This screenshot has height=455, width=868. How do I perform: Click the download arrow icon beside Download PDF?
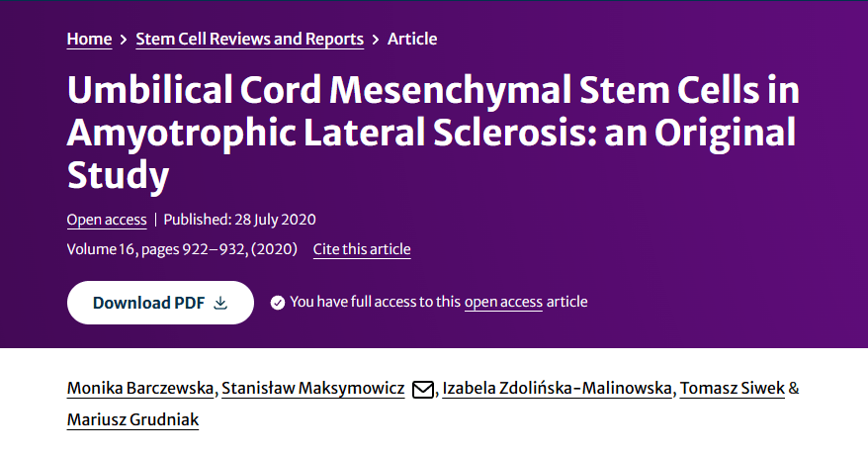220,303
